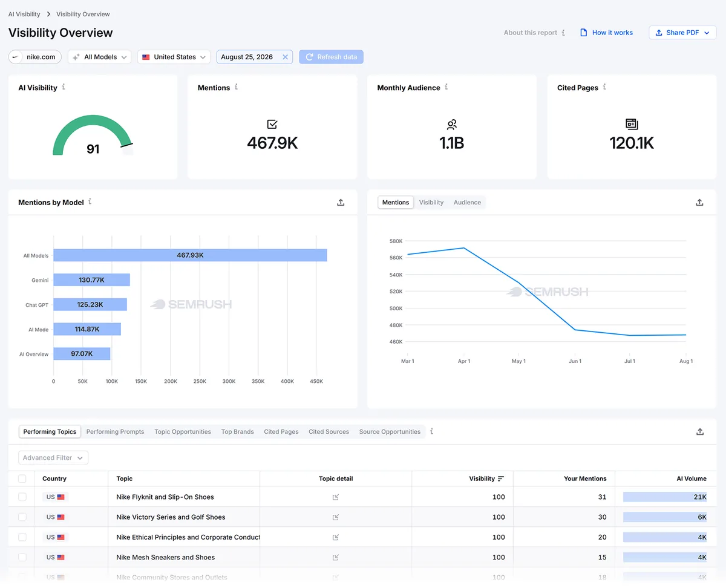Switch the line chart to Audience
This screenshot has height=588, width=726.
click(x=467, y=203)
